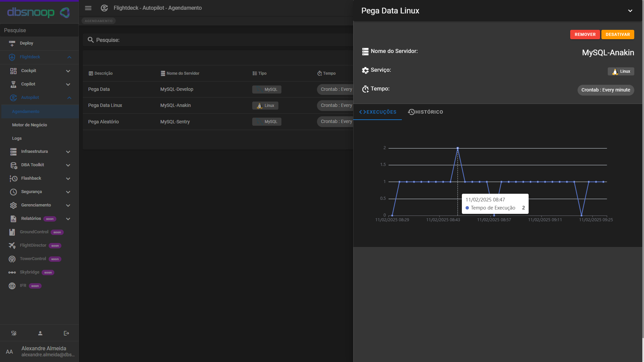Screen dimensions: 644x362
Task: Expand the DBA Toolkit menu
Action: (x=68, y=165)
